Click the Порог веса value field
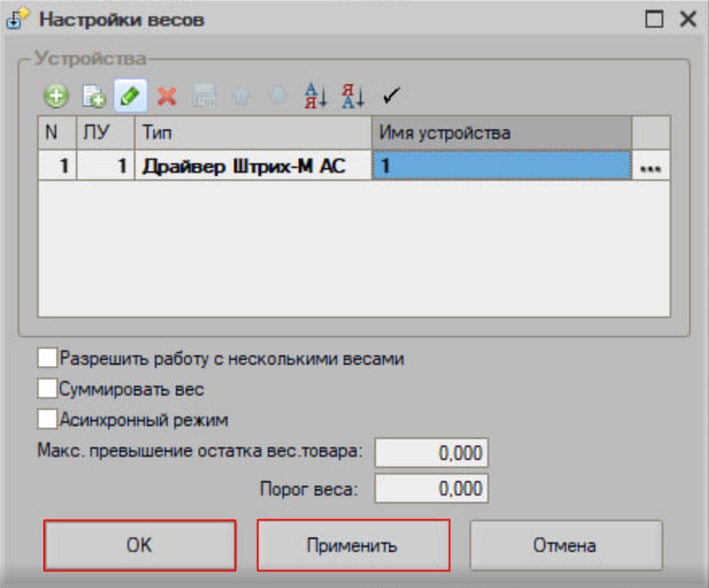 click(432, 488)
